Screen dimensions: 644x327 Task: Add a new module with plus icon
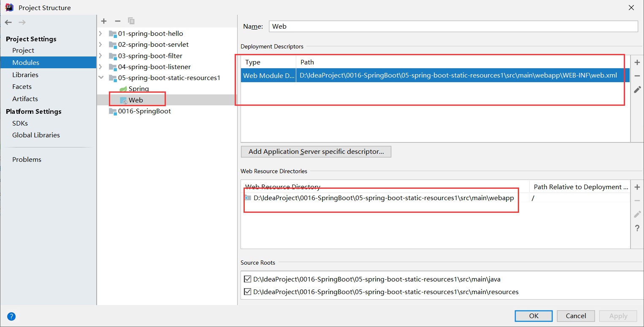(x=104, y=21)
